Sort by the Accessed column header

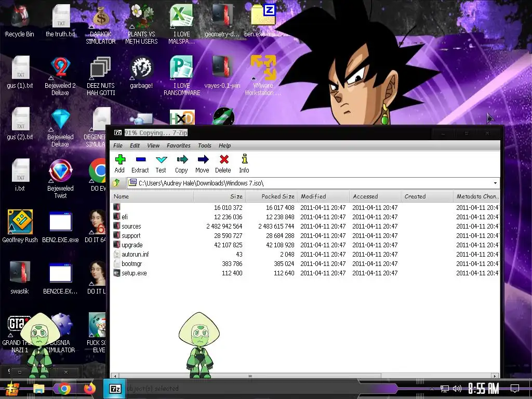pos(375,196)
